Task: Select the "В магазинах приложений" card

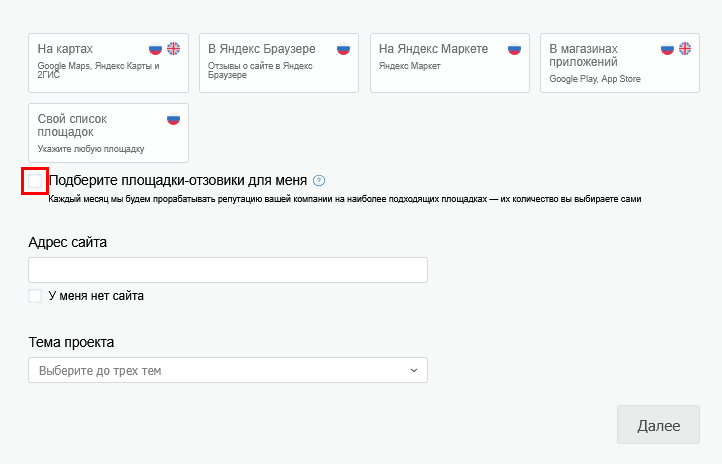Action: tap(620, 63)
